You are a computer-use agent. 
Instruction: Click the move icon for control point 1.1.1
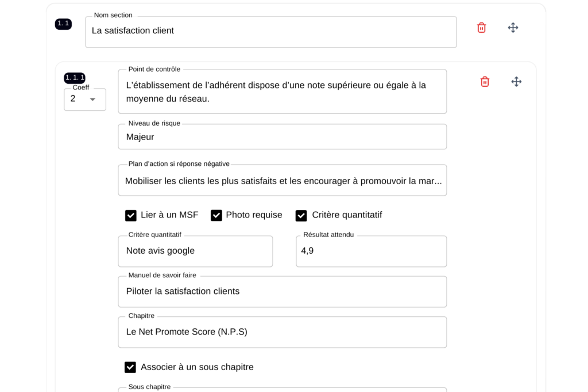[x=516, y=81]
